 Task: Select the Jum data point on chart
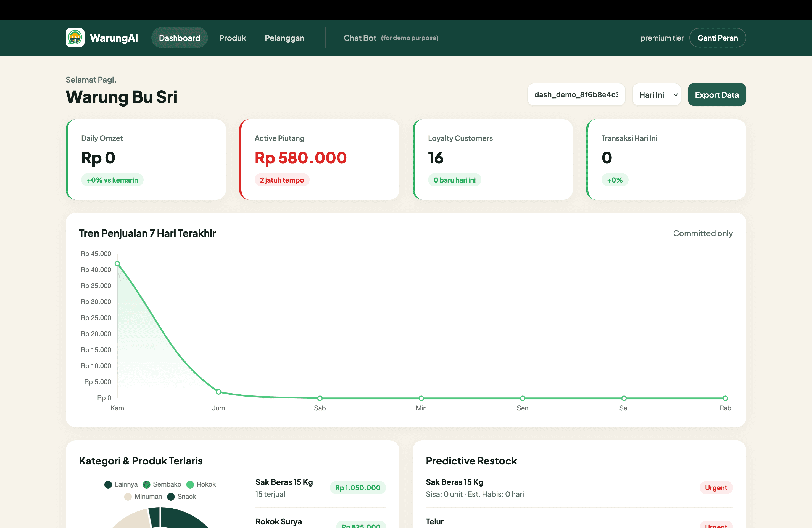click(219, 392)
